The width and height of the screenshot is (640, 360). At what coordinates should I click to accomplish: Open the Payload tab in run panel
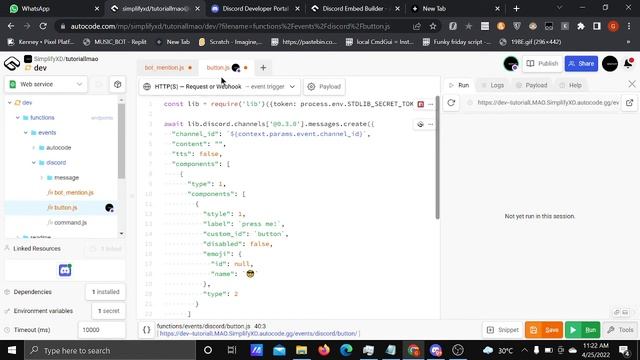point(531,85)
